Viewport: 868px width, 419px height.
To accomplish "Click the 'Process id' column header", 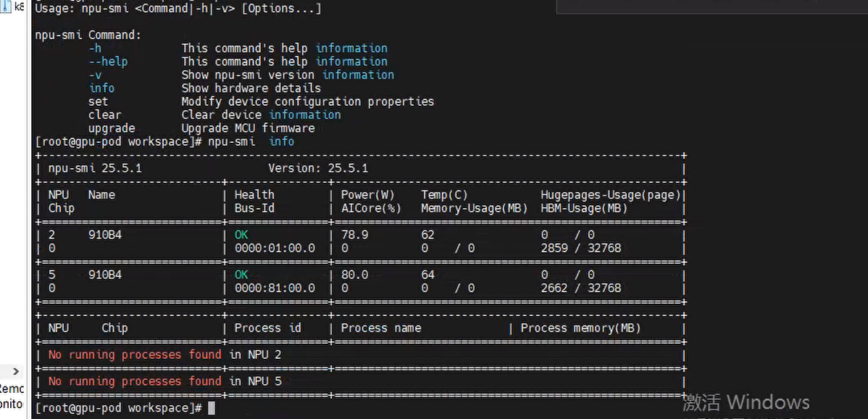I will [267, 328].
